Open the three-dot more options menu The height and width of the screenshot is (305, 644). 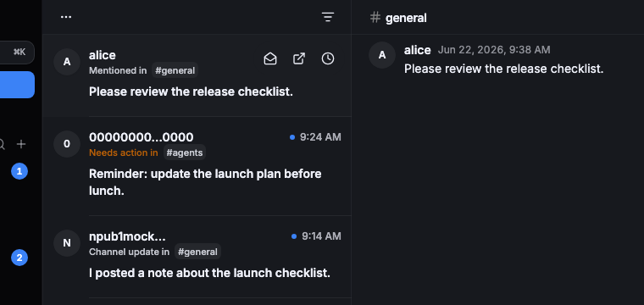pos(66,17)
